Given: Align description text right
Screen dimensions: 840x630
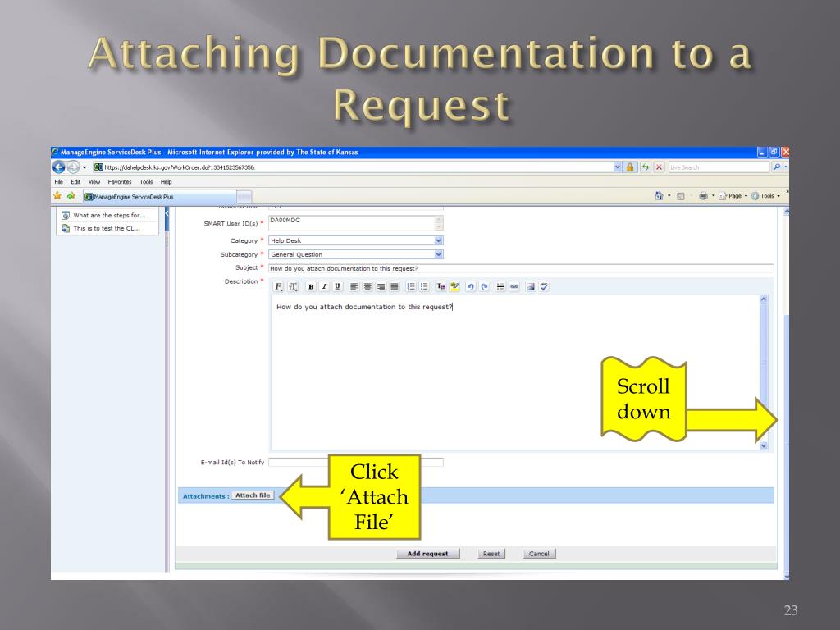Looking at the screenshot, I should point(381,286).
